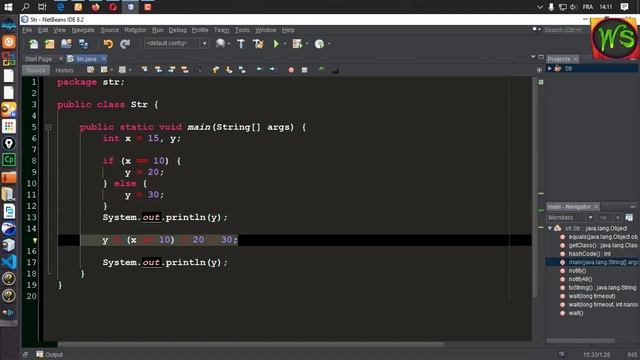Switch to the Str.java editor tab
Viewport: 640px width, 360px height.
tap(86, 59)
